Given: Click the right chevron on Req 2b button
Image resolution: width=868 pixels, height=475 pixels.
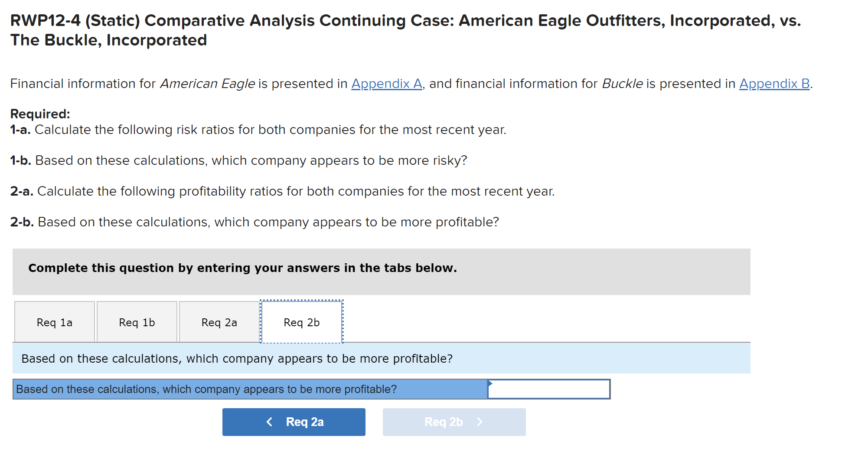Looking at the screenshot, I should coord(480,422).
